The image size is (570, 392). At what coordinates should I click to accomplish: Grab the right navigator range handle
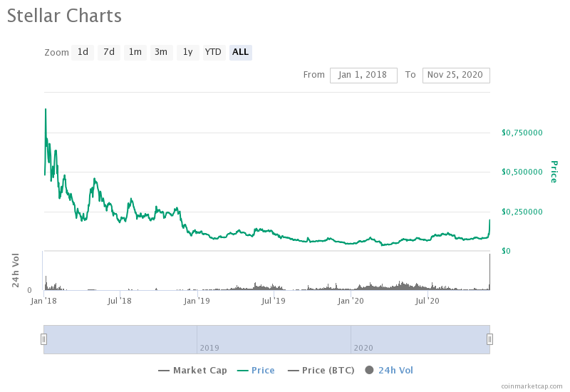tap(489, 339)
